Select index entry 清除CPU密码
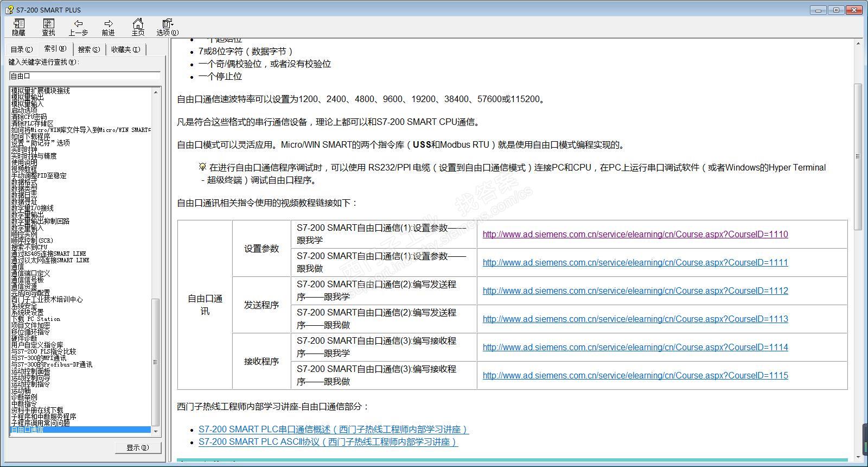The width and height of the screenshot is (868, 467). 29,117
